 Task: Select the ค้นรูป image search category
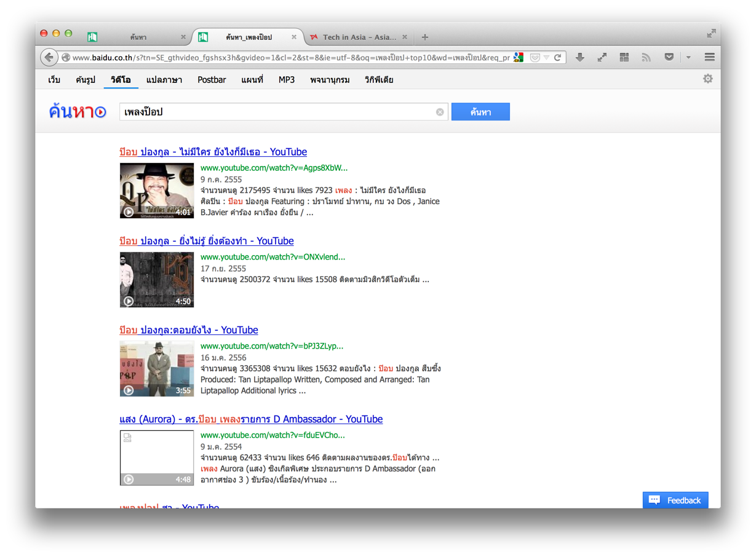pyautogui.click(x=86, y=80)
